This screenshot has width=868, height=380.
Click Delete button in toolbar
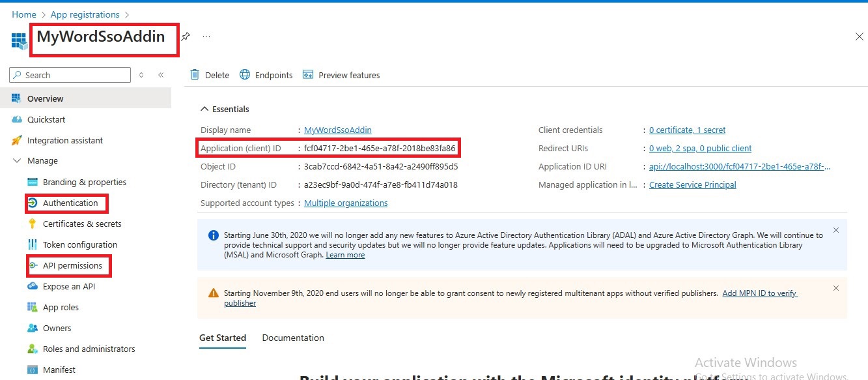[210, 75]
